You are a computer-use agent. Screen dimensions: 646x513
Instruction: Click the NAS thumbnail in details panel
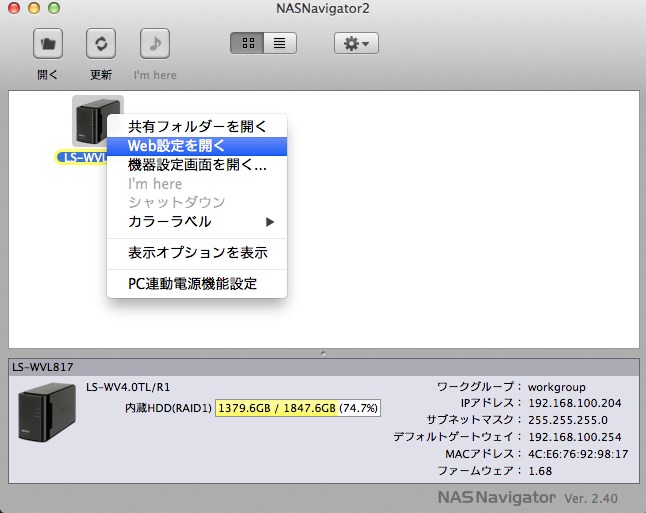click(x=47, y=412)
